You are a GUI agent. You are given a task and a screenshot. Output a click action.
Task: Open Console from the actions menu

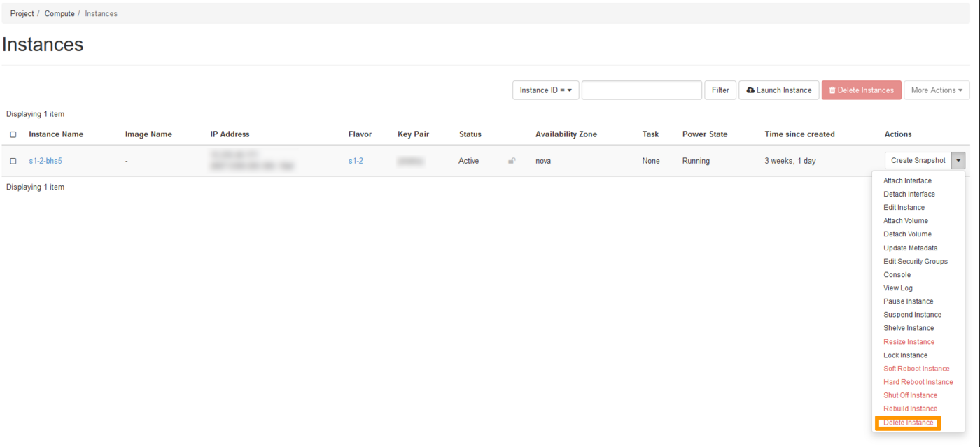[x=897, y=275]
